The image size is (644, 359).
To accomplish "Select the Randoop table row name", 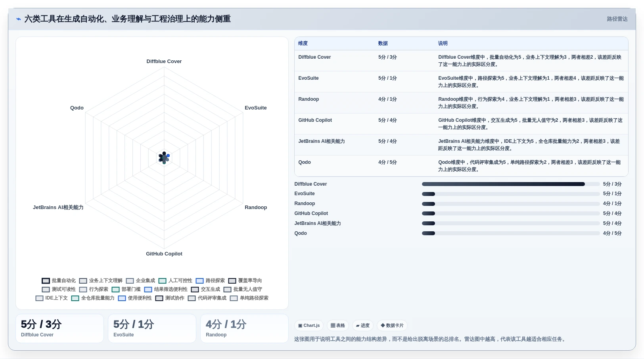I will (309, 99).
